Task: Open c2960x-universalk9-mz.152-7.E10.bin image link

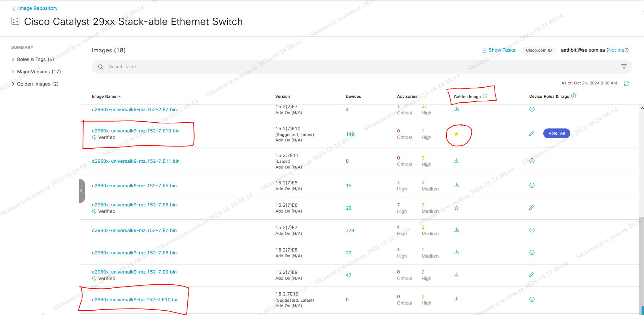Action: coord(136,131)
